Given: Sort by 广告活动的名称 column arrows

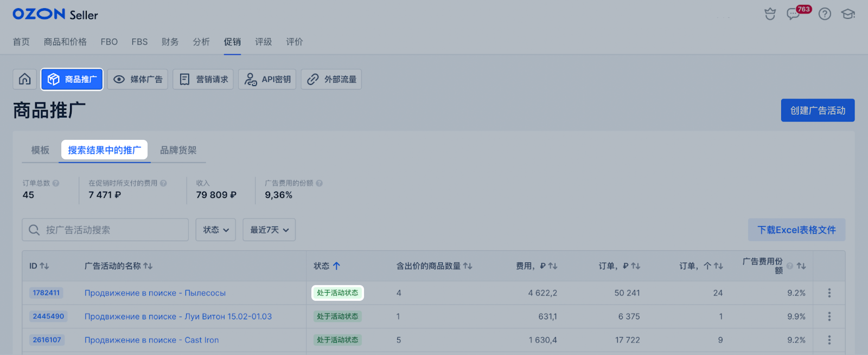Looking at the screenshot, I should pyautogui.click(x=148, y=266).
